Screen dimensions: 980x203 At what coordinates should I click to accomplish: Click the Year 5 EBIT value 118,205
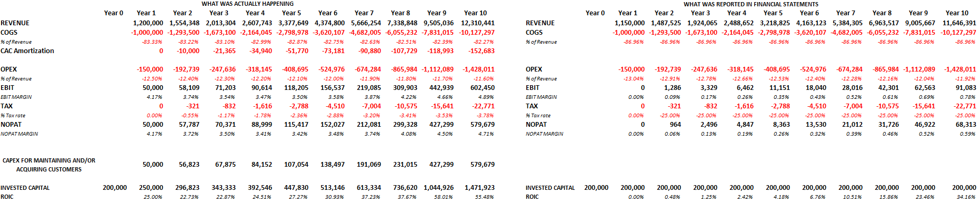(296, 88)
